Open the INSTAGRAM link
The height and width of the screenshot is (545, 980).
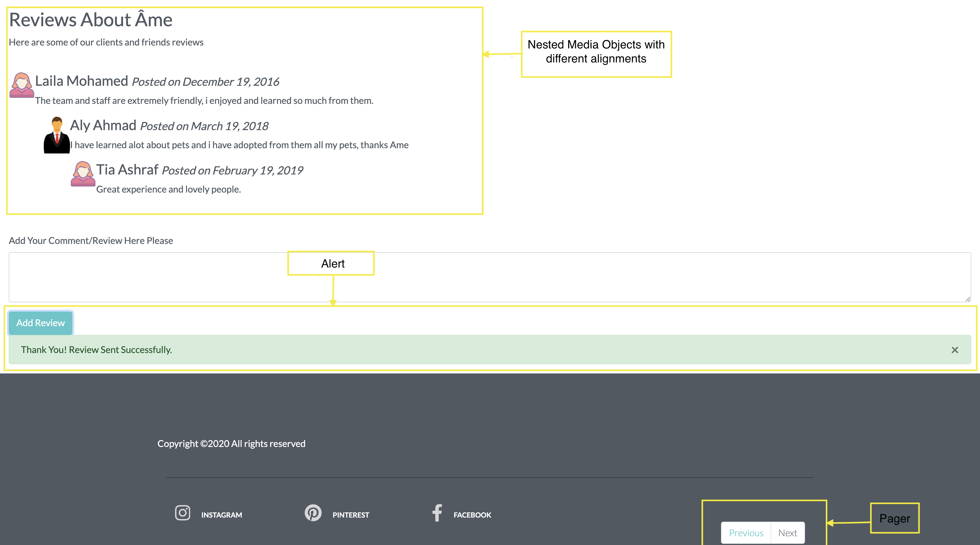tap(221, 515)
